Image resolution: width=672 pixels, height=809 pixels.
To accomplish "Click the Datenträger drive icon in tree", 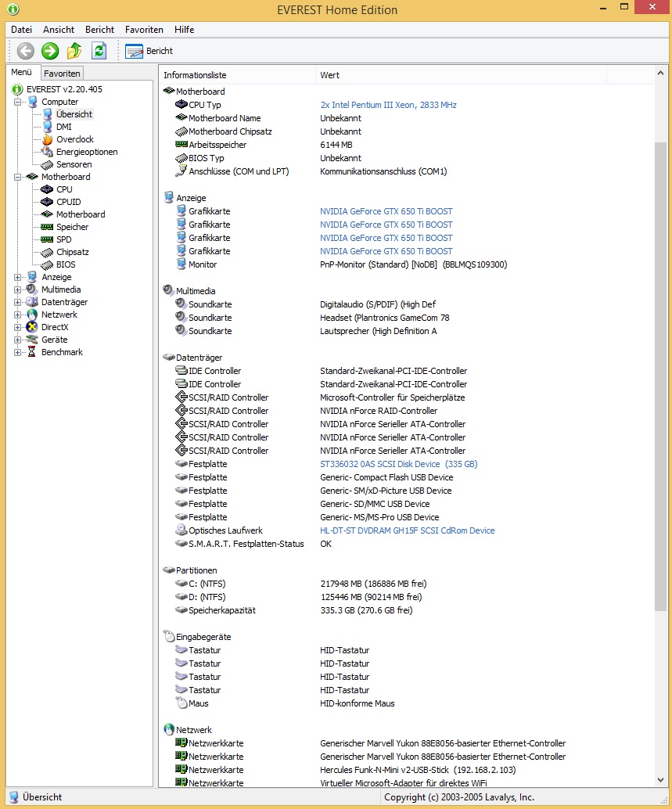I will click(32, 302).
